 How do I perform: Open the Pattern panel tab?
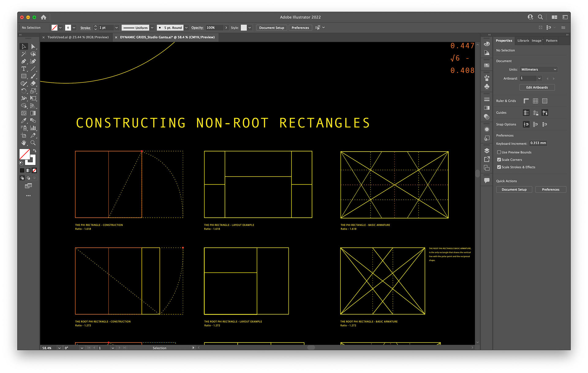click(x=551, y=40)
